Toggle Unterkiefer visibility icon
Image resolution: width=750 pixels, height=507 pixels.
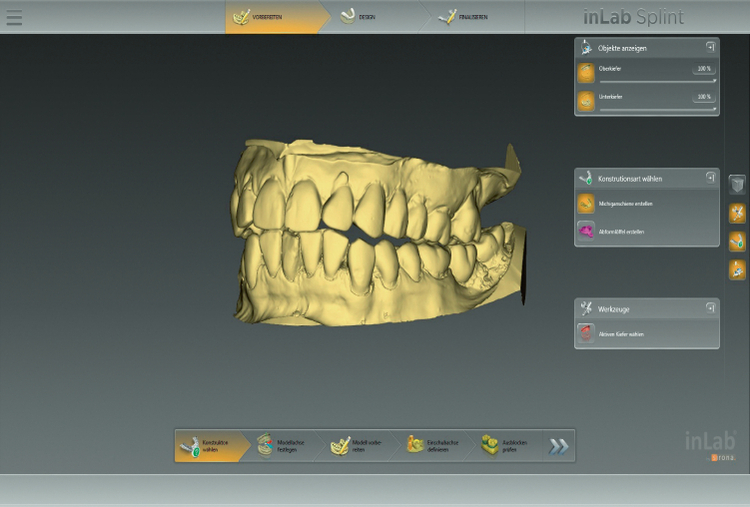click(586, 100)
